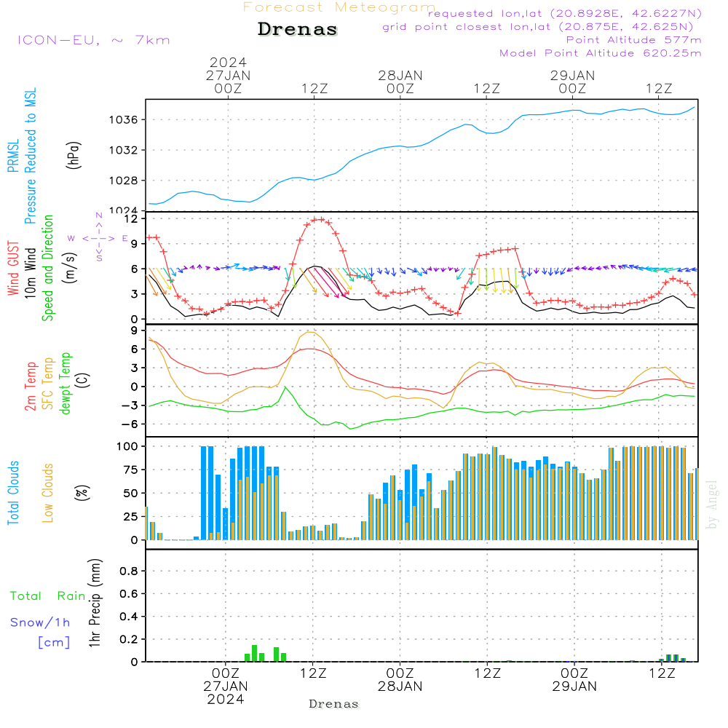Click the Model Point Altitude 620.25m text

click(601, 53)
